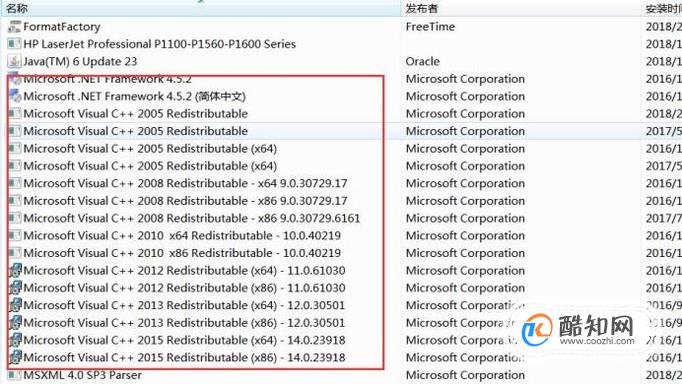The image size is (682, 384).
Task: Click the MSXML 4.0 SP3 Parser icon
Action: coord(14,375)
